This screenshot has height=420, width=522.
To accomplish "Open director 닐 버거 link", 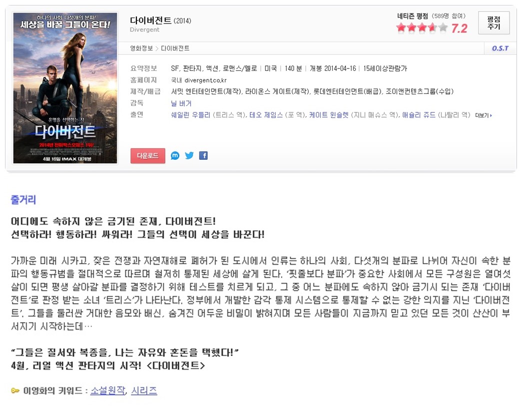I will (181, 103).
